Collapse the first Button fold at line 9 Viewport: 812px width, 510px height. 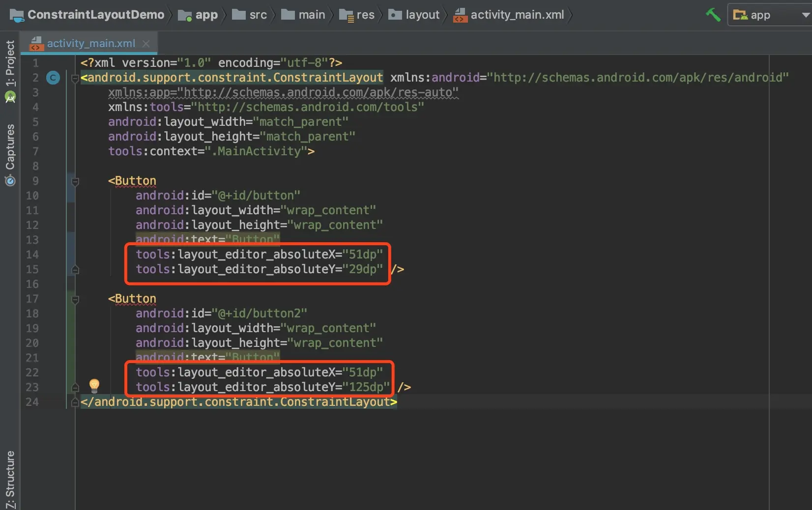(x=75, y=182)
